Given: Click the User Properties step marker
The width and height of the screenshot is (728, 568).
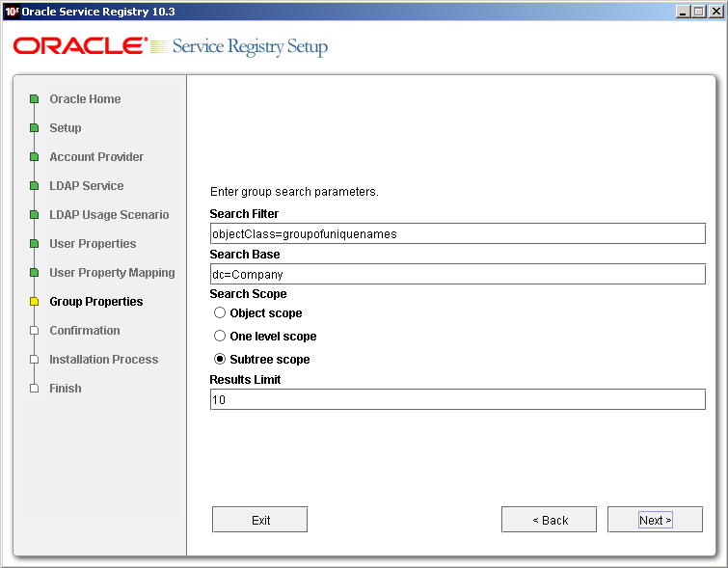Looking at the screenshot, I should pyautogui.click(x=35, y=243).
